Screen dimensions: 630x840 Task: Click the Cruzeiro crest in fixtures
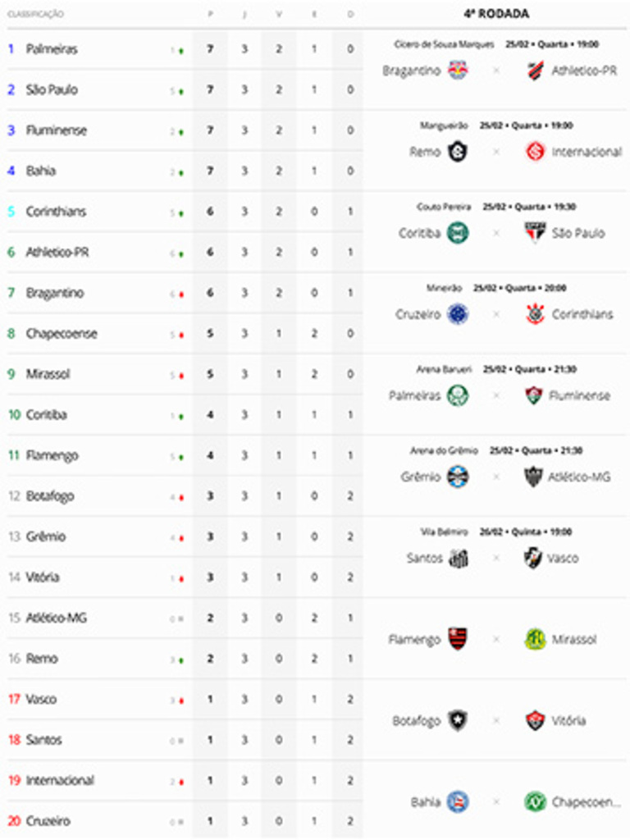458,314
